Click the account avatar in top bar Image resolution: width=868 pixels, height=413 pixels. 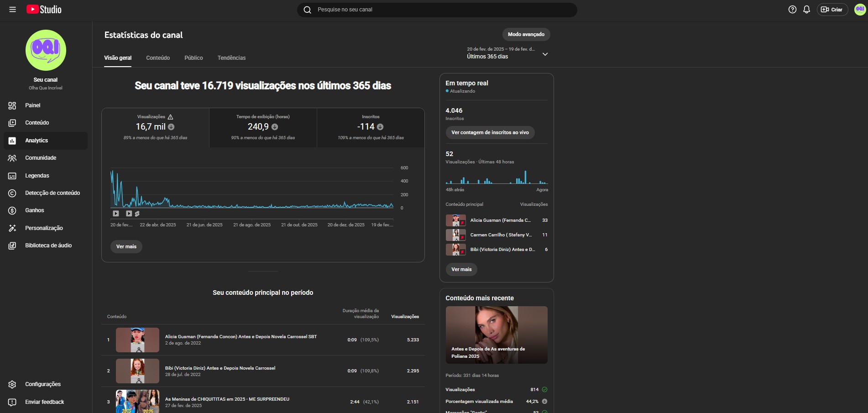(x=860, y=10)
